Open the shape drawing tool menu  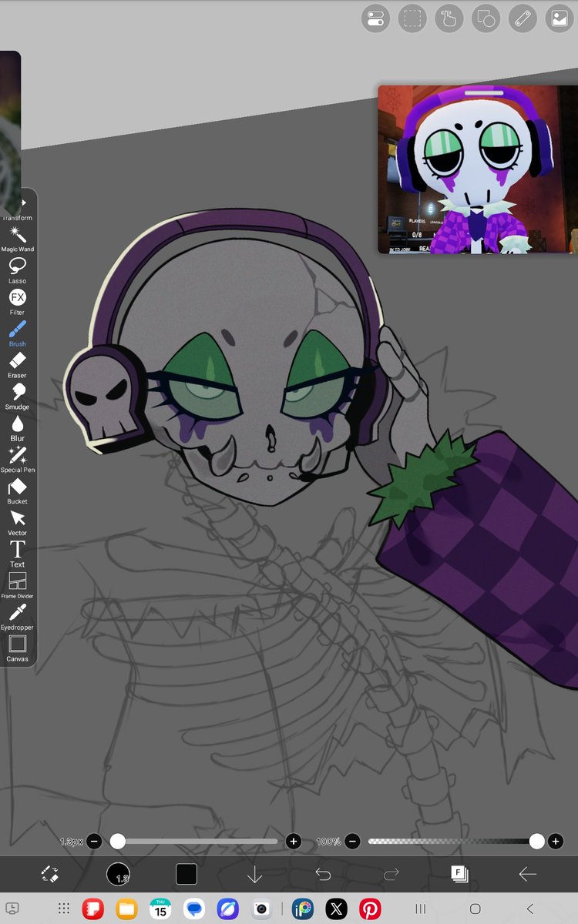coord(486,18)
